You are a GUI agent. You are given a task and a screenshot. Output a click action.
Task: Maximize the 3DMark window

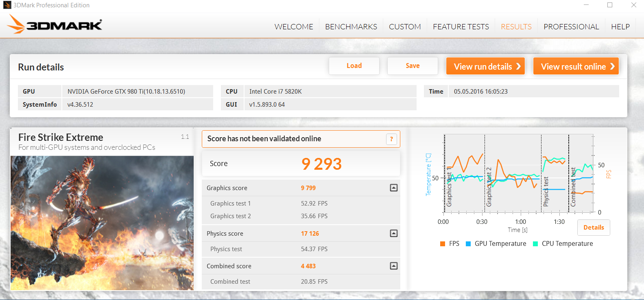pos(610,5)
